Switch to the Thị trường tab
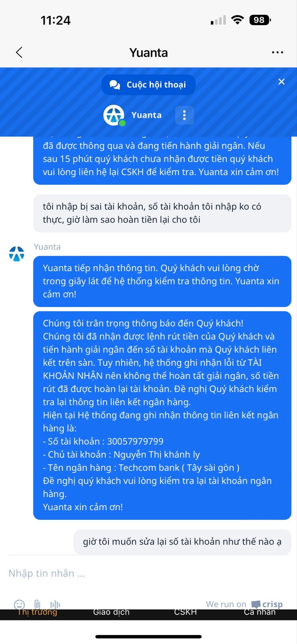297x644 pixels. (37, 612)
